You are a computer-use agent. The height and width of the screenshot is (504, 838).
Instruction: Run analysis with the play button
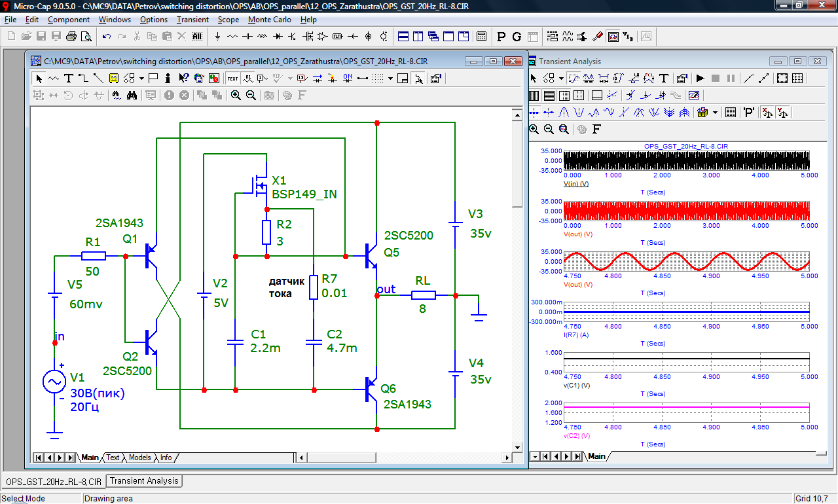(700, 79)
